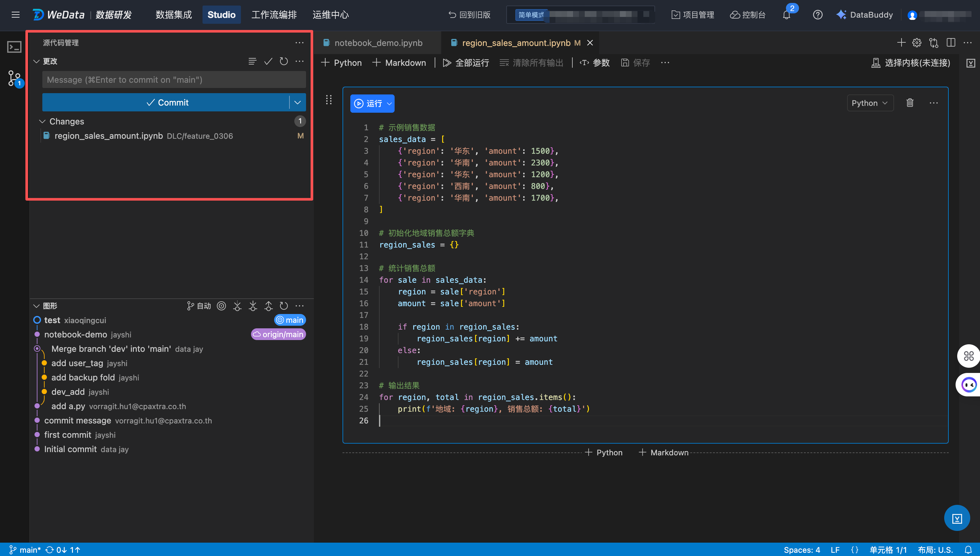Delete the cell with trash icon
Screen dimensions: 980x556
click(910, 103)
